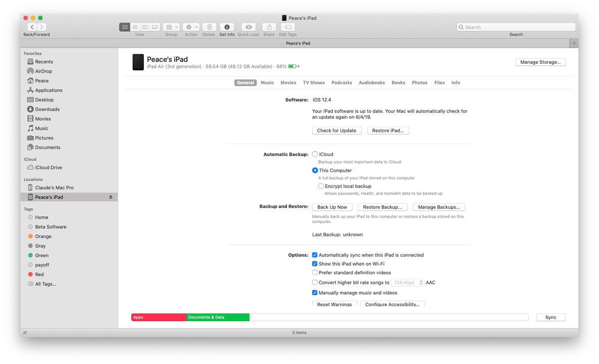
Task: Click Check for Update button
Action: tap(337, 131)
